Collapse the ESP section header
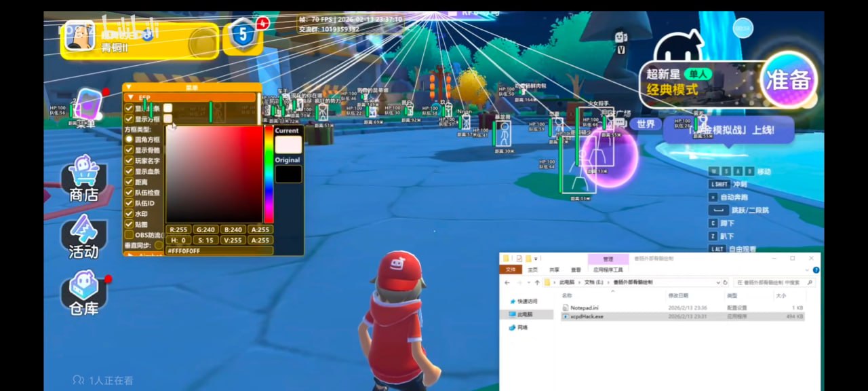The height and width of the screenshot is (391, 868). click(130, 97)
